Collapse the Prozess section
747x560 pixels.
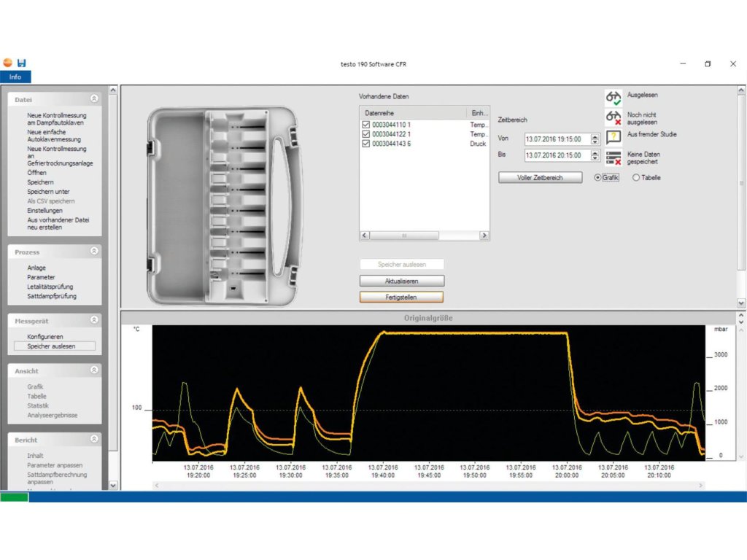click(94, 251)
